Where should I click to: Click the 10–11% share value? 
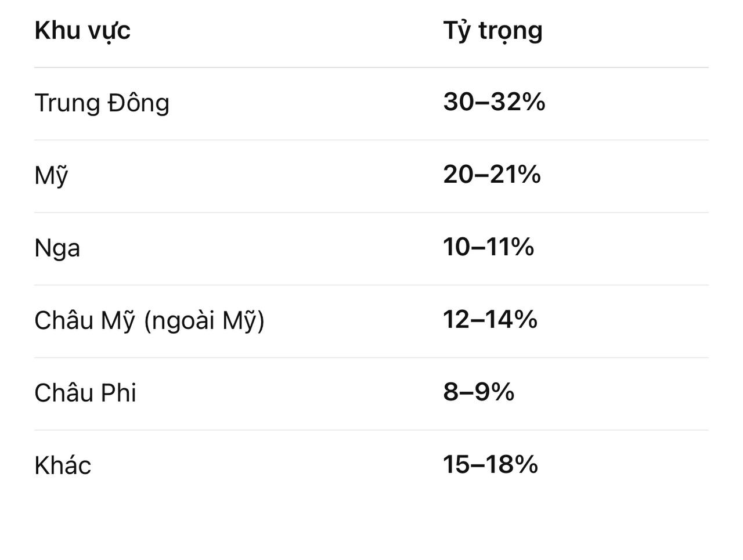488,247
